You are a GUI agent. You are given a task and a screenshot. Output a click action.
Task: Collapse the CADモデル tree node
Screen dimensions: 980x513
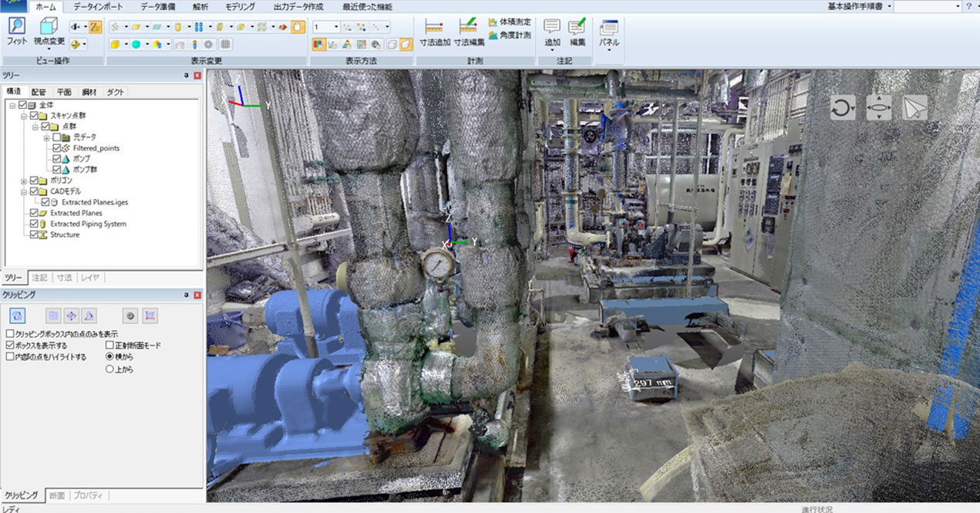24,191
